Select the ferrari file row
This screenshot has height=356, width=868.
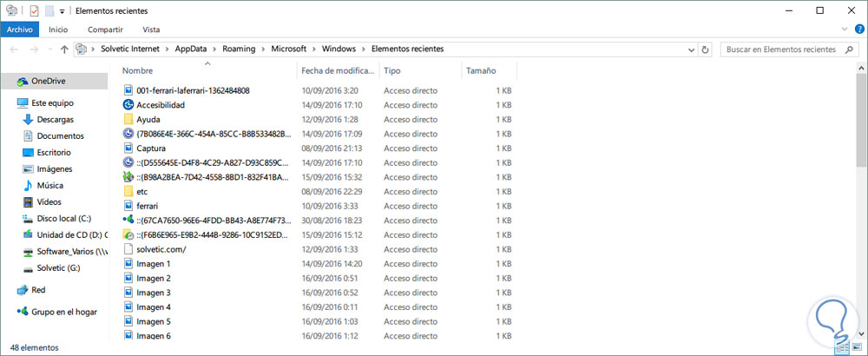pos(319,206)
